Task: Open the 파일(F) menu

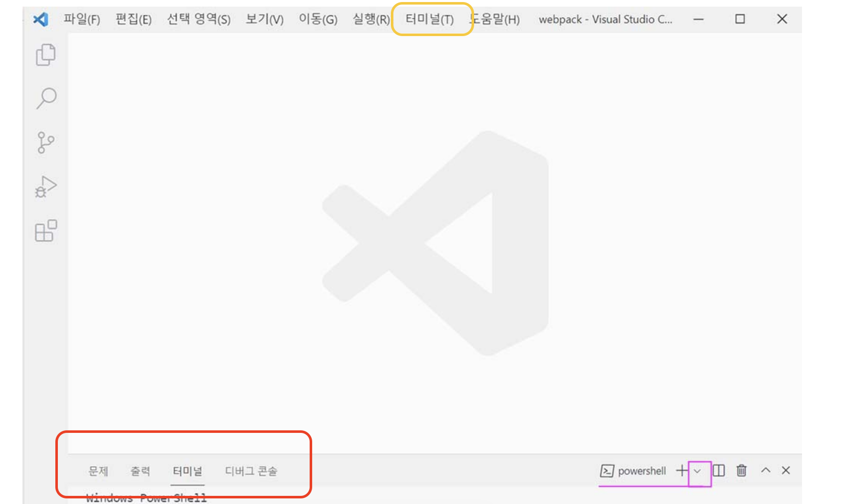Action: pos(82,19)
